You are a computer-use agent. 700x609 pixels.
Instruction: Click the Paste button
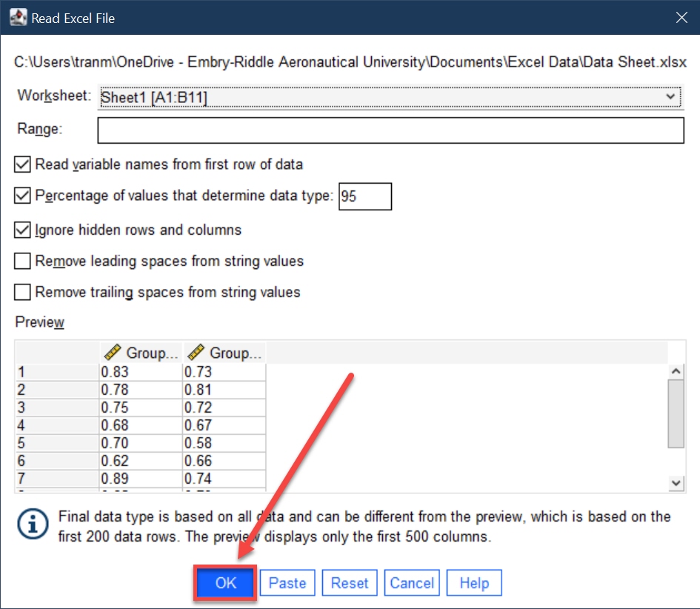coord(287,582)
